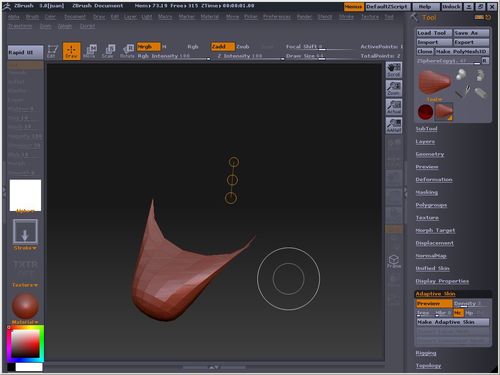The height and width of the screenshot is (375, 500).
Task: Choose the brush stroke tool icon in Tool palette
Action: coord(463,91)
